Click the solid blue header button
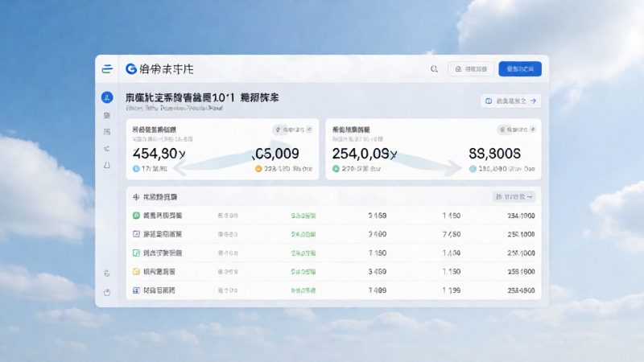644x362 pixels. click(x=520, y=69)
